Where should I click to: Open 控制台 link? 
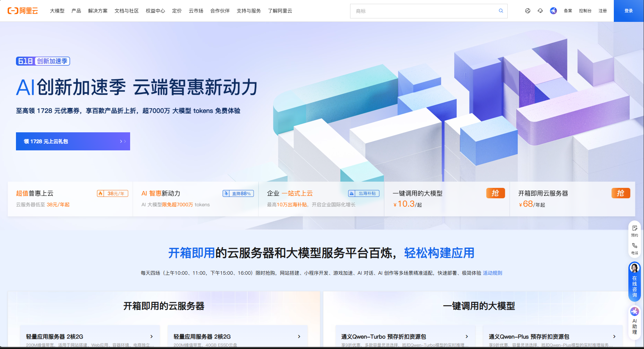(585, 11)
